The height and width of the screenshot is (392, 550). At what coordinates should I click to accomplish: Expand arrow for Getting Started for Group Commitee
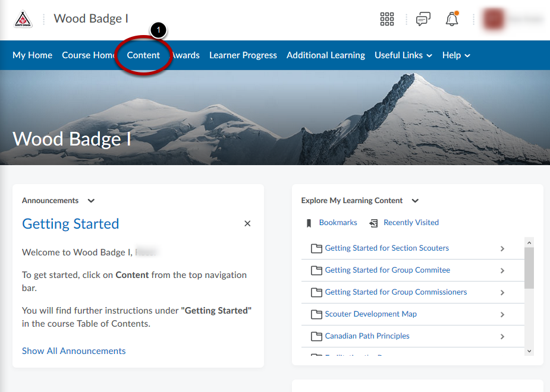[x=502, y=271]
